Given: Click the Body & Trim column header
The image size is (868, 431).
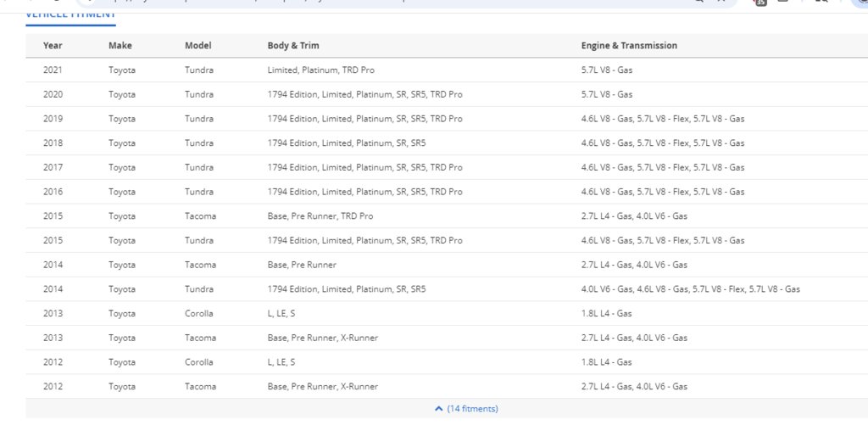Looking at the screenshot, I should (x=293, y=46).
